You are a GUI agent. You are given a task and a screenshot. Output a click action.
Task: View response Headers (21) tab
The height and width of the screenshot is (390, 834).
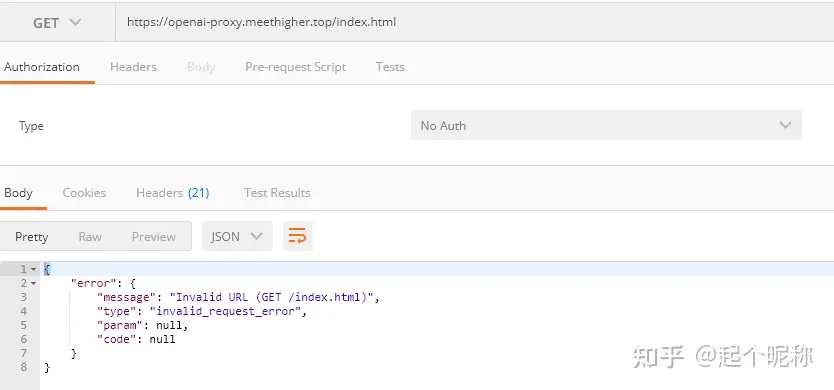pyautogui.click(x=173, y=193)
